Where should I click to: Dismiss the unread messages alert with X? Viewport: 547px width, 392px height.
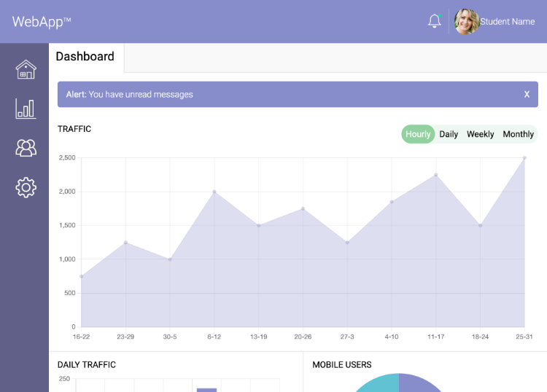[x=527, y=94]
